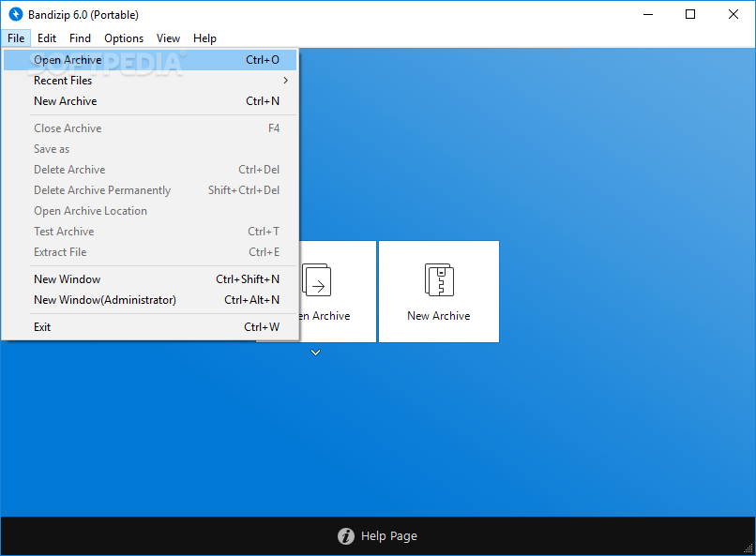Select Recent Files menu entry
This screenshot has height=556, width=756.
point(150,81)
